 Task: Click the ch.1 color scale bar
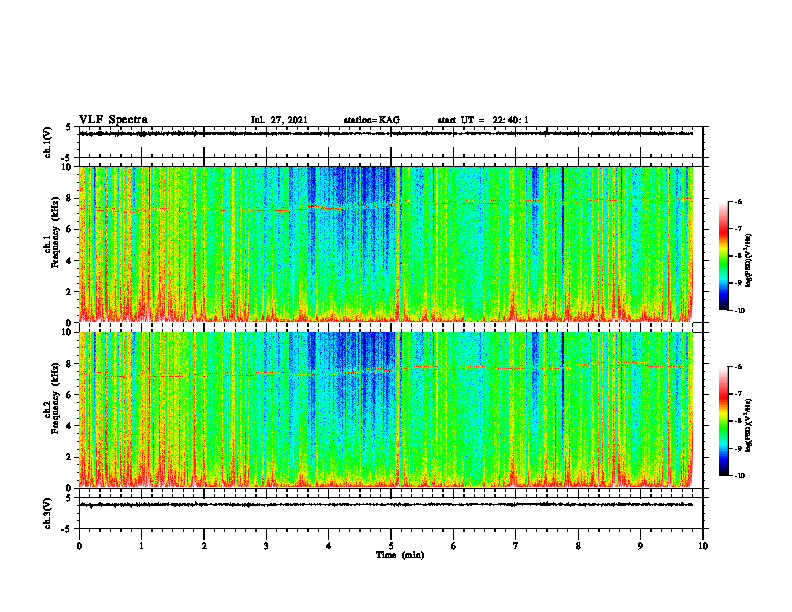[724, 256]
